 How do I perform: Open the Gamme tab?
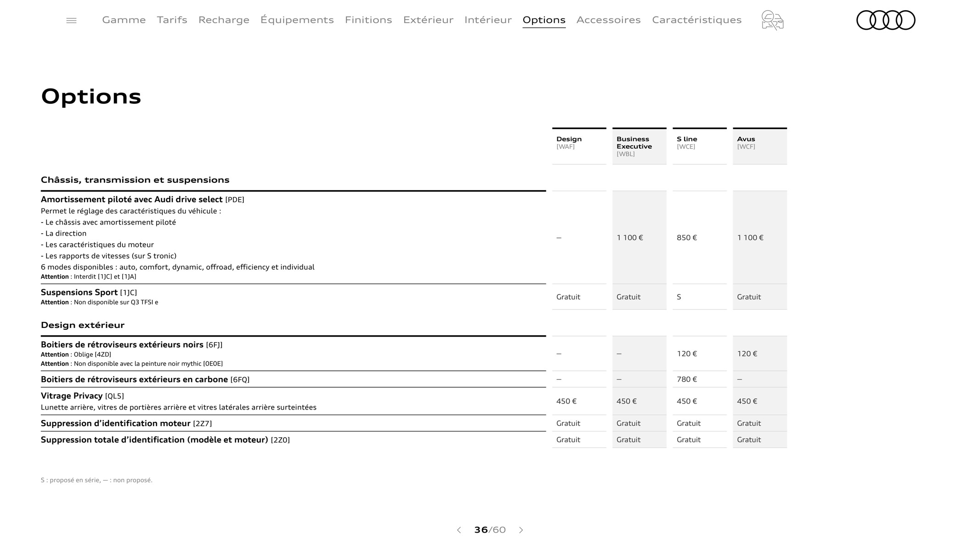(x=124, y=20)
